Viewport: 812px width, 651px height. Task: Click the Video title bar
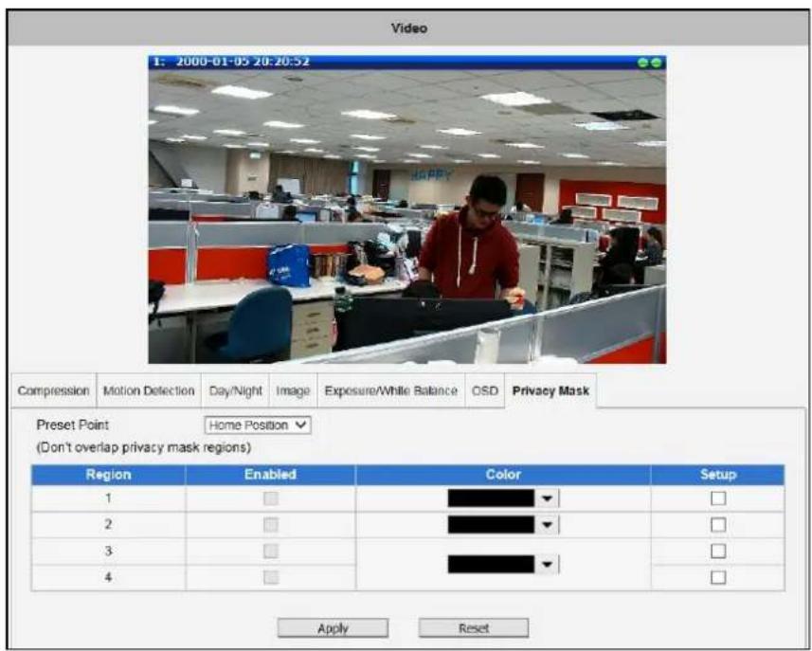tap(408, 28)
